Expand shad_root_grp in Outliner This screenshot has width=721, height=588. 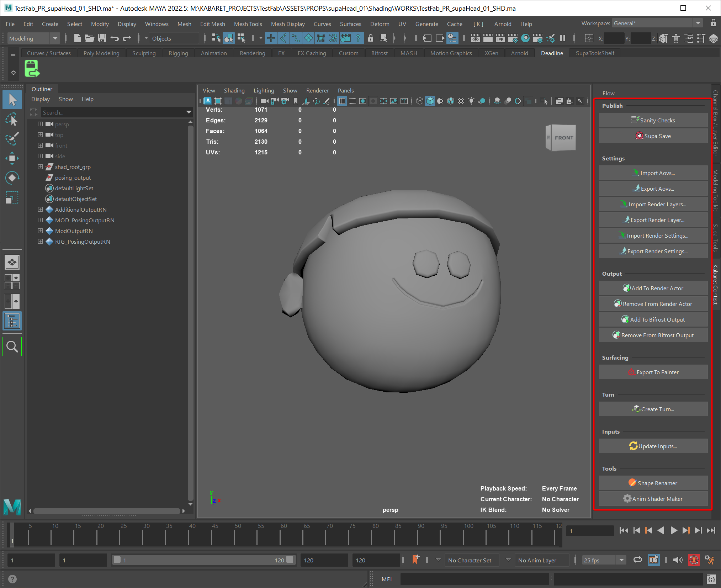[40, 167]
